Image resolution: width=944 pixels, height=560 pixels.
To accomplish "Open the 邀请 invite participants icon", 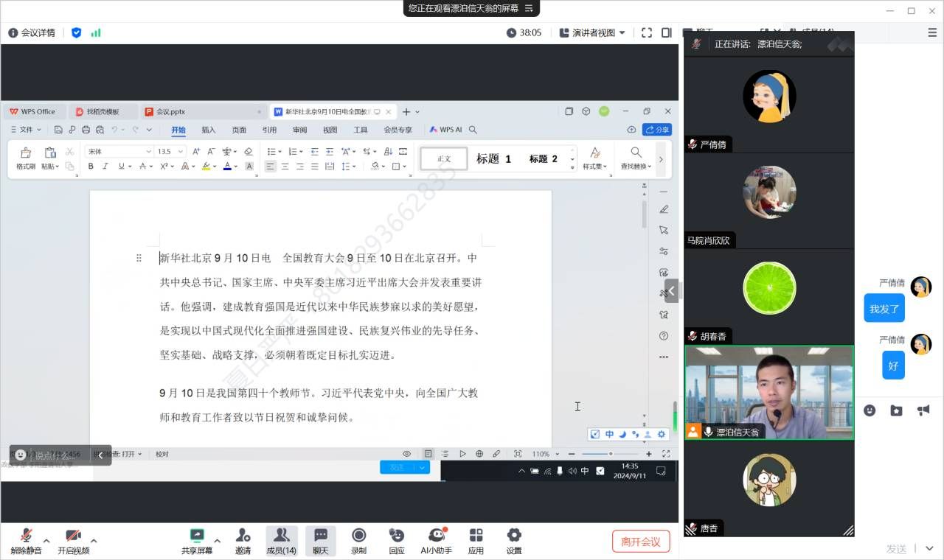I will coord(243,536).
